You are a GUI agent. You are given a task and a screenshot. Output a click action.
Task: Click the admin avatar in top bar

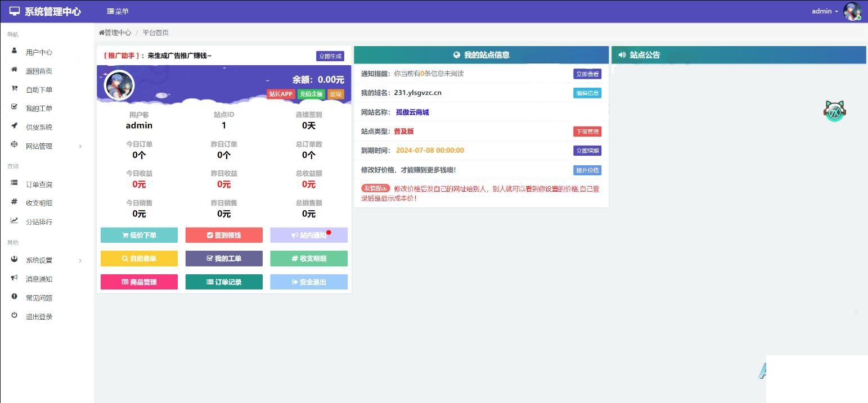pos(853,11)
